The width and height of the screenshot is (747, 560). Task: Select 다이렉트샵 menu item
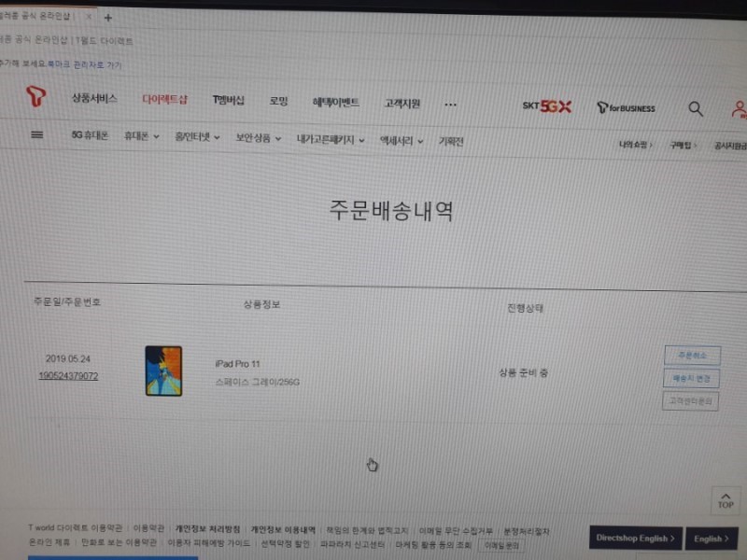click(x=165, y=100)
